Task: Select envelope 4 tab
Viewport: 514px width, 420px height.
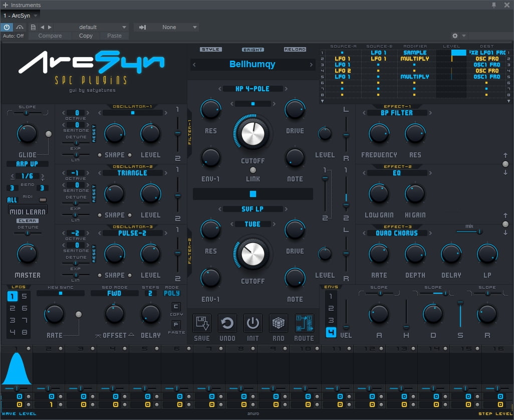Action: tap(331, 332)
